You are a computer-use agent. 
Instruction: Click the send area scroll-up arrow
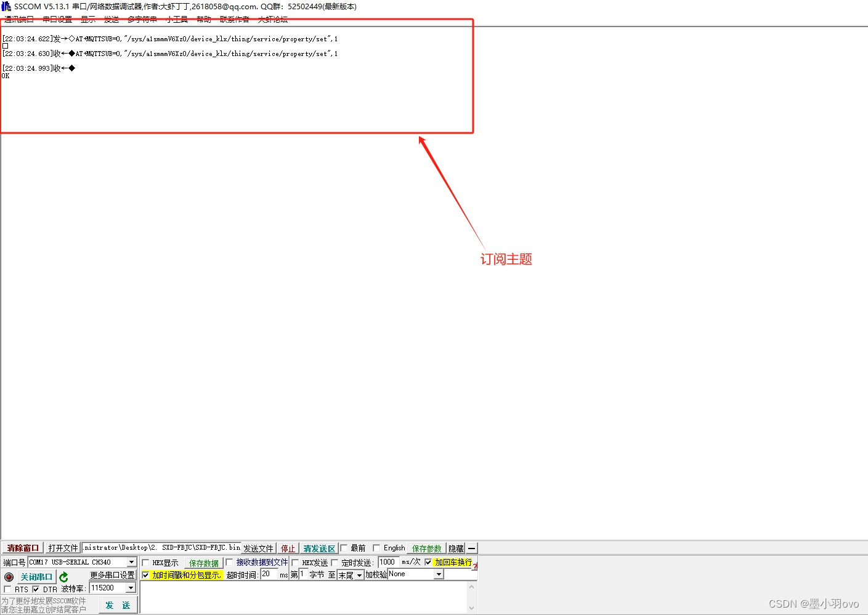(x=472, y=587)
